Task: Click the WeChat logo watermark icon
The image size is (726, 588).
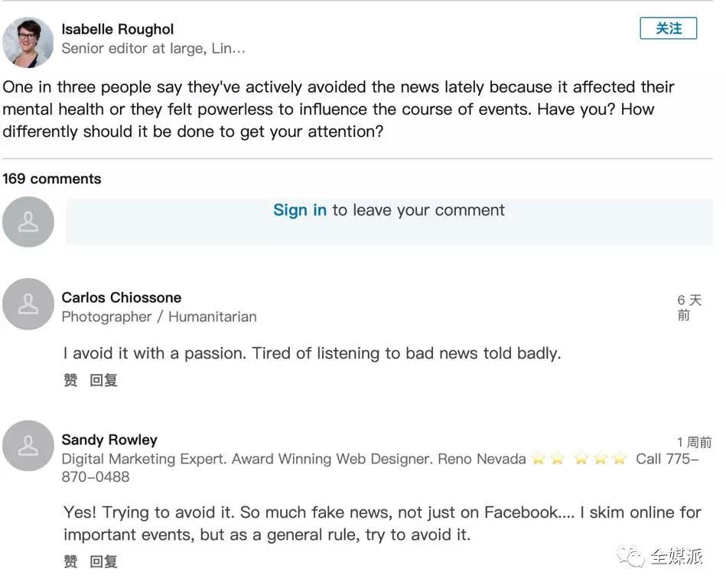Action: [x=632, y=557]
